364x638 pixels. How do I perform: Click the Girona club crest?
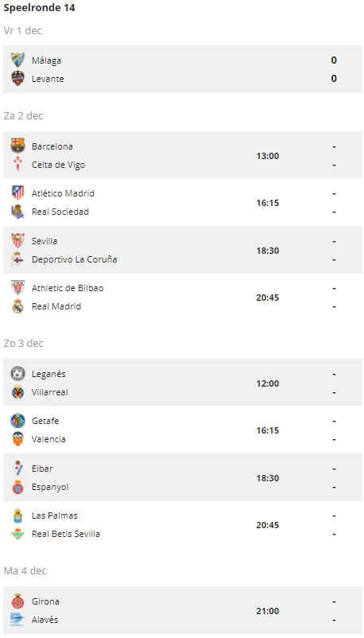coord(18,601)
